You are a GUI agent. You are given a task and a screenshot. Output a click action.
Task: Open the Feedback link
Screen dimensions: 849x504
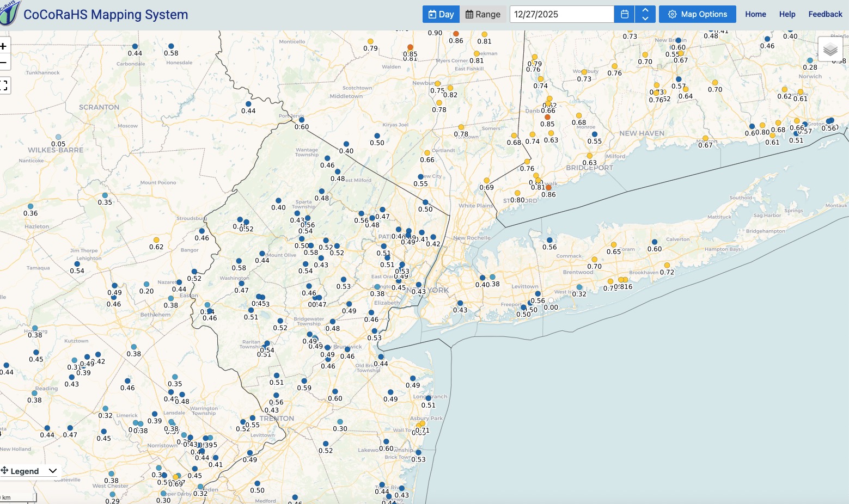[825, 14]
